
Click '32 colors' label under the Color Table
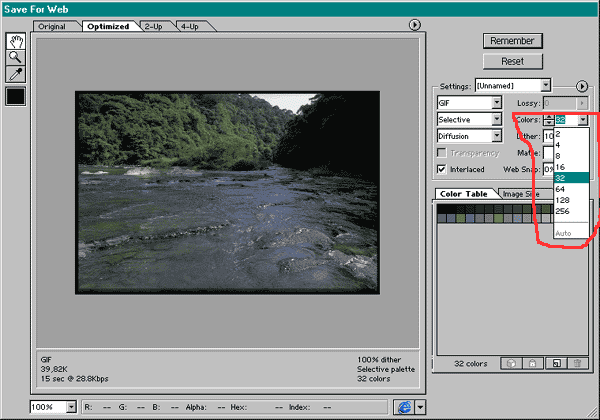pos(471,364)
